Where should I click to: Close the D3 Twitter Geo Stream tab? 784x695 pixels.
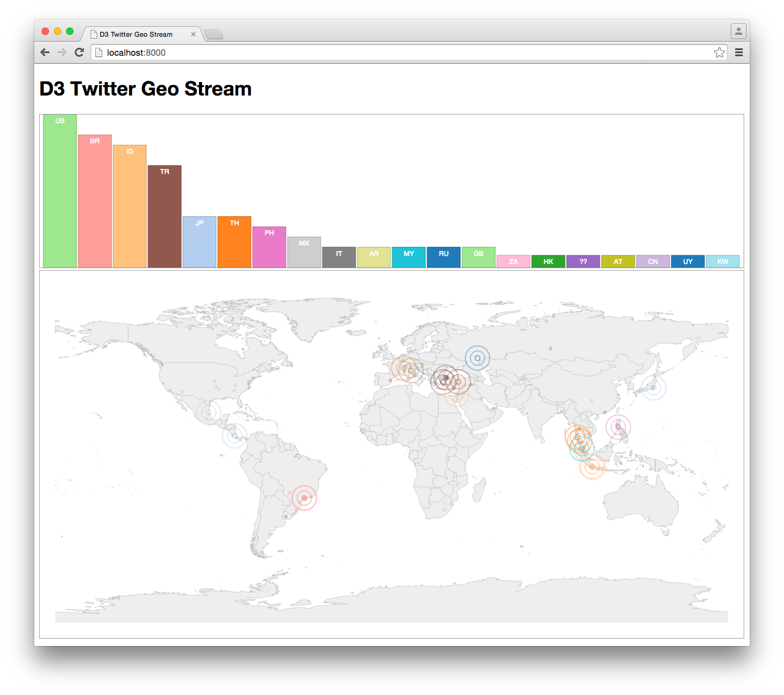click(193, 34)
